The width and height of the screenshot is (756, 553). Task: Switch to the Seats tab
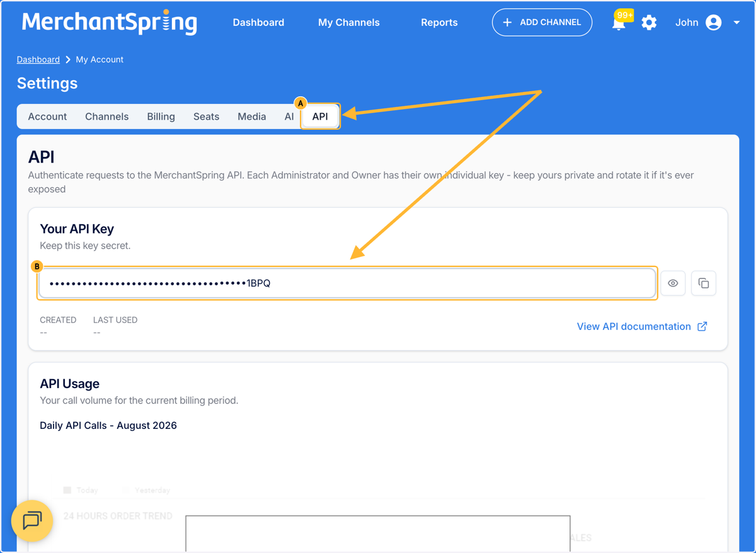pos(206,117)
